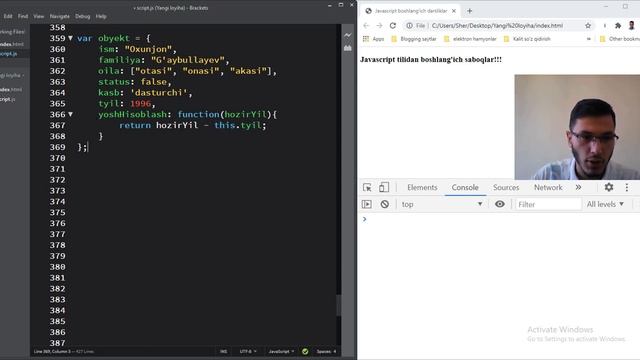Open the top JavaScript context dropdown
The width and height of the screenshot is (640, 360).
(442, 204)
